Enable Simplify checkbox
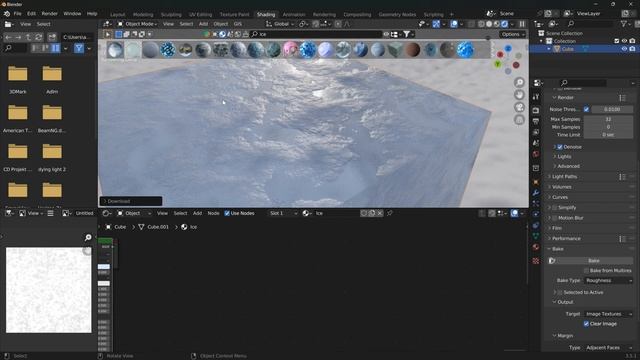Image resolution: width=640 pixels, height=360 pixels. [x=554, y=208]
